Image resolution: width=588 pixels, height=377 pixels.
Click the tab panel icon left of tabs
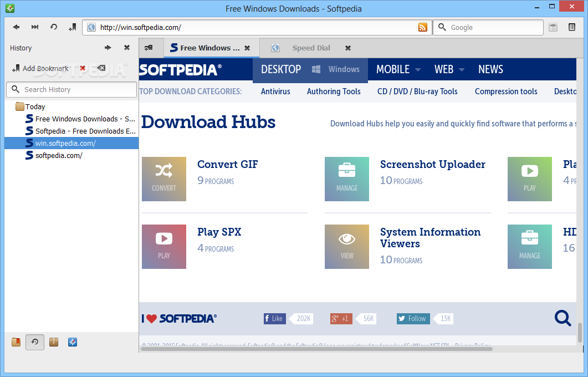149,48
